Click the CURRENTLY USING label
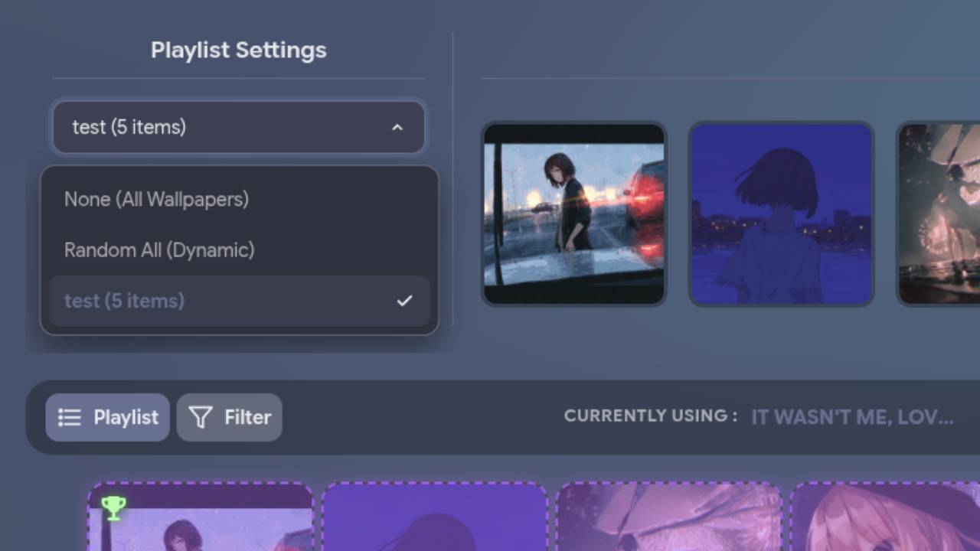 (x=651, y=416)
